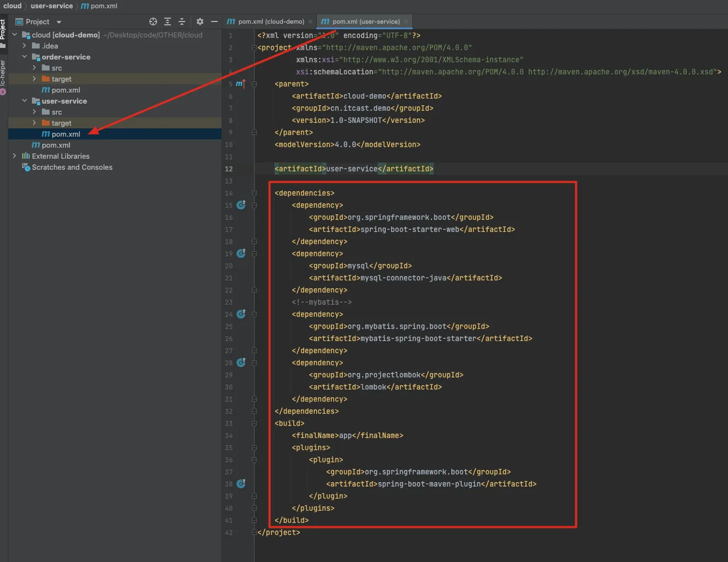
Task: Click the Select Opened File locate icon
Action: (x=153, y=21)
